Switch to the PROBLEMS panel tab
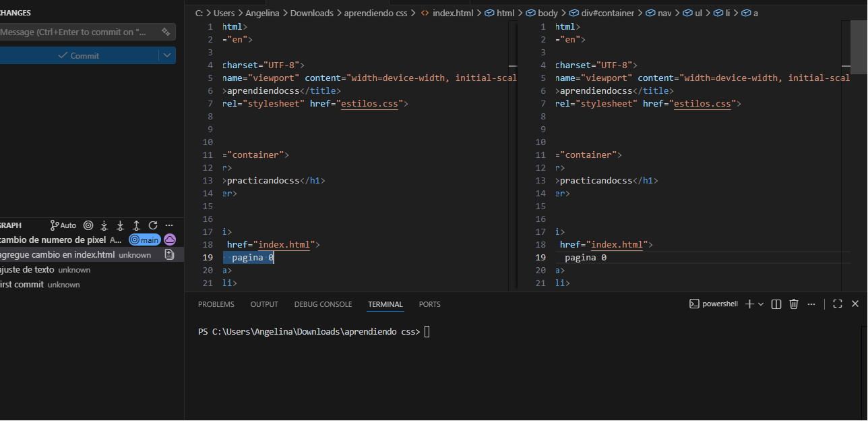The image size is (868, 421). (216, 304)
